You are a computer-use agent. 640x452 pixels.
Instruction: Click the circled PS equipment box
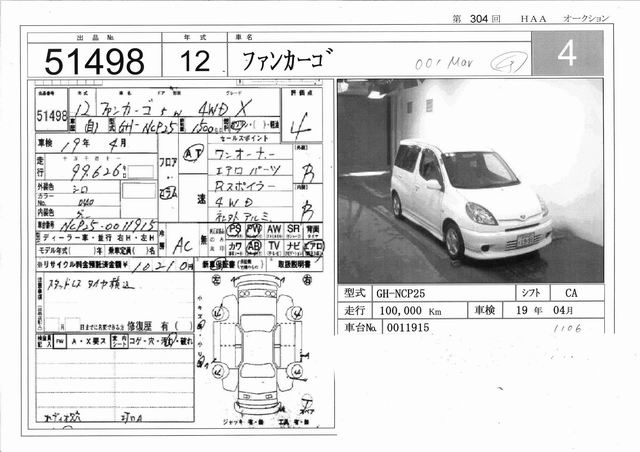(234, 230)
